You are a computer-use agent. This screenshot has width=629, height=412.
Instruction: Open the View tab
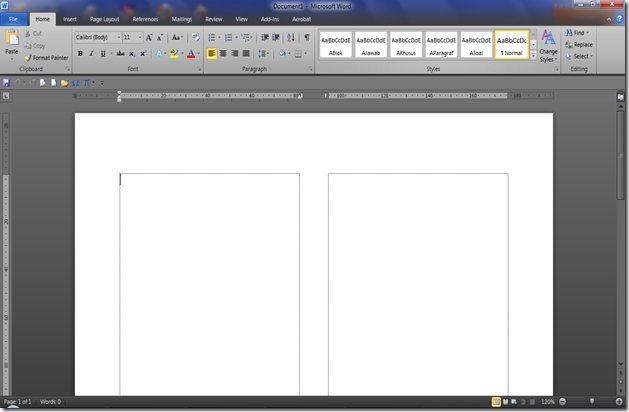click(x=241, y=19)
